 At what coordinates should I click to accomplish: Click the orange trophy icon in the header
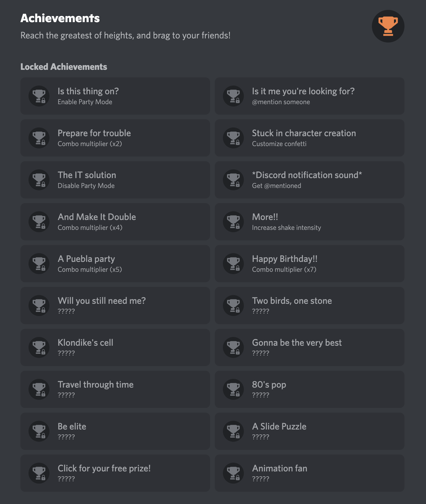click(388, 26)
